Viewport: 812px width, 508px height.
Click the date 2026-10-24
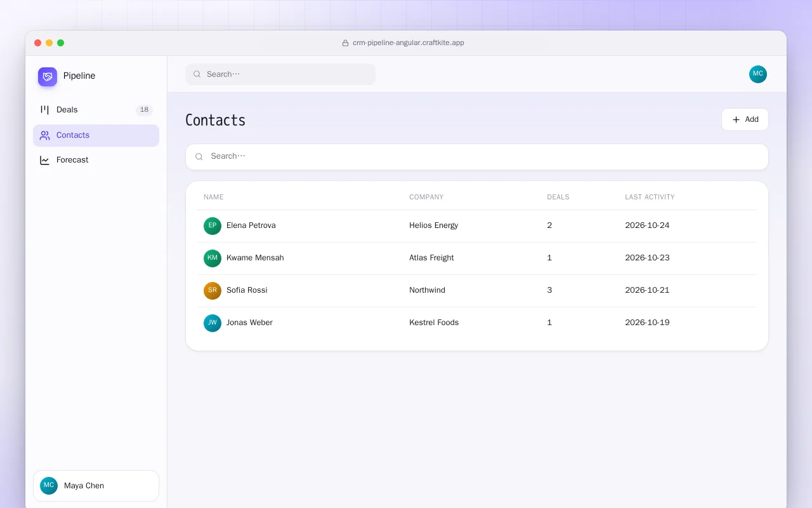click(x=647, y=225)
